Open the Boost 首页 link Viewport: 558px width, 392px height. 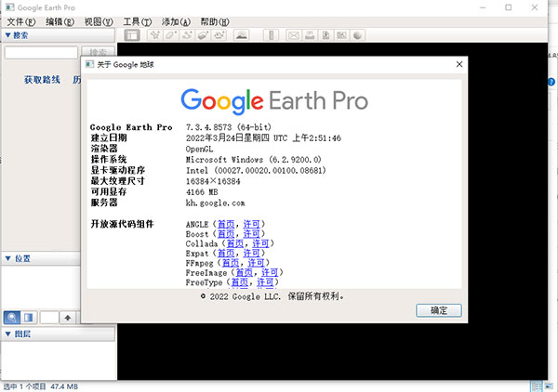[x=226, y=234]
